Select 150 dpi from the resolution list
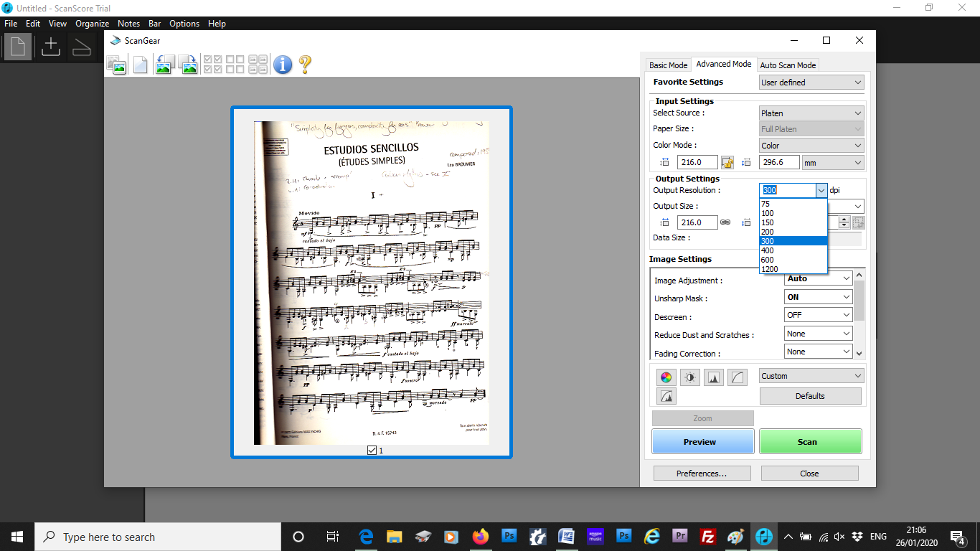 pos(793,222)
